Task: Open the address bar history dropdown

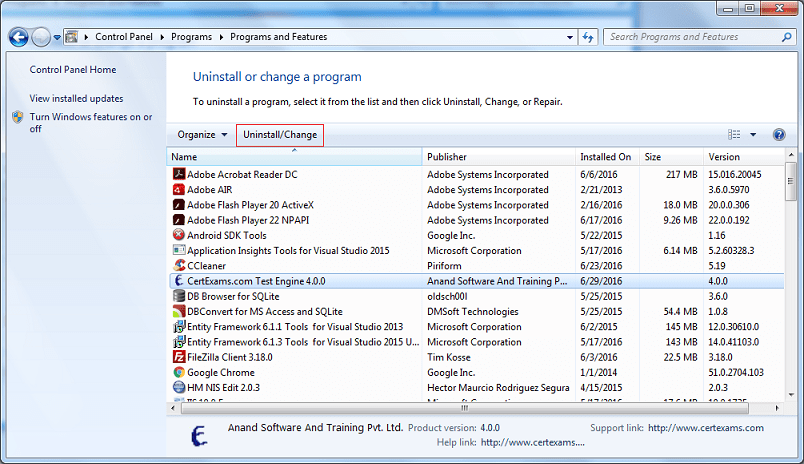Action: pyautogui.click(x=570, y=37)
